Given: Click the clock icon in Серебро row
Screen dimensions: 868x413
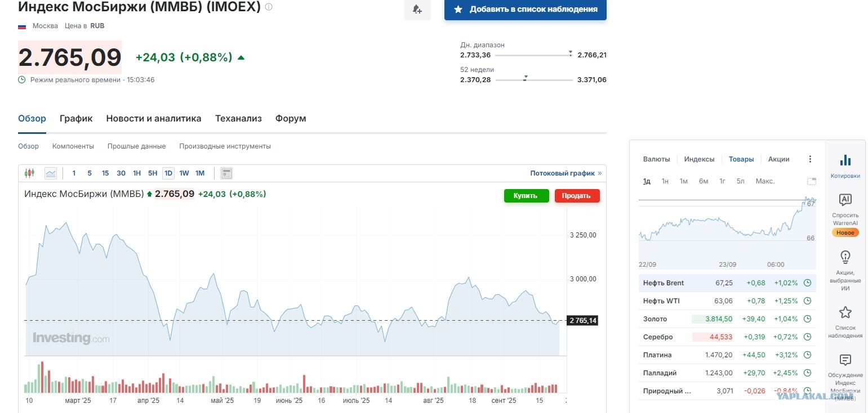Looking at the screenshot, I should (x=807, y=337).
